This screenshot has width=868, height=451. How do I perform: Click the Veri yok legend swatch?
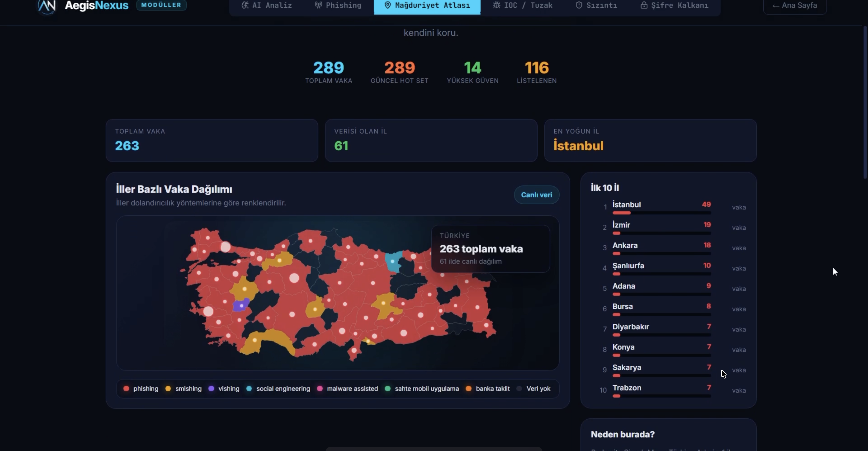[519, 388]
